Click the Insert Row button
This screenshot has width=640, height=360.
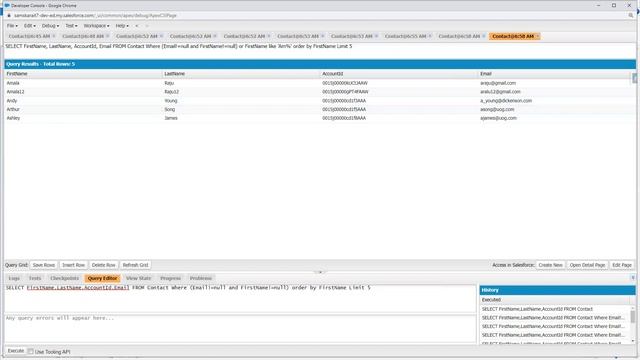[x=73, y=265]
